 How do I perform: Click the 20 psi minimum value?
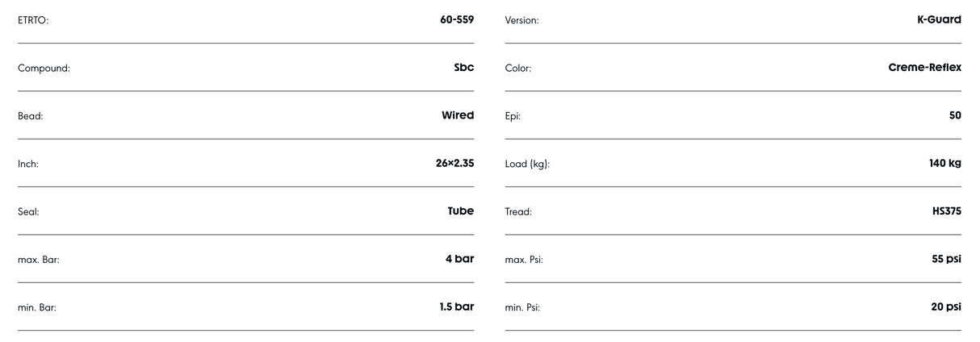point(946,307)
